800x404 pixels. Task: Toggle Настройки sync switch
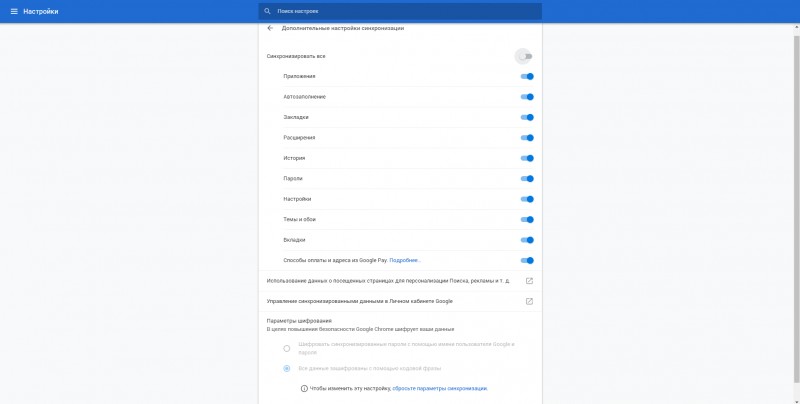click(527, 199)
